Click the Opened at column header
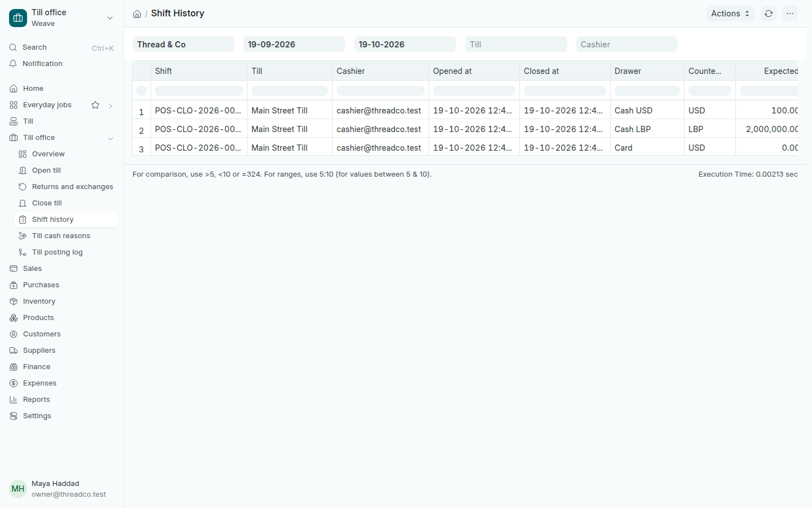Screen dimensions: 812x508 (474, 71)
